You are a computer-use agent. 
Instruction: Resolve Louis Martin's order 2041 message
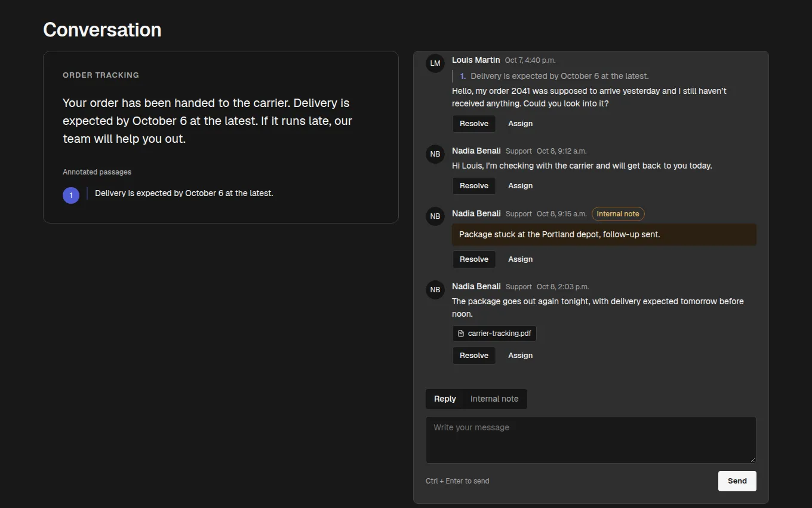(474, 124)
